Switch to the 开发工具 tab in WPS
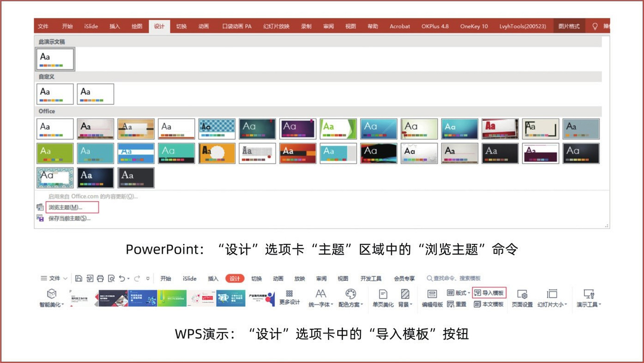Screen dimensions: 644x363 click(x=371, y=278)
